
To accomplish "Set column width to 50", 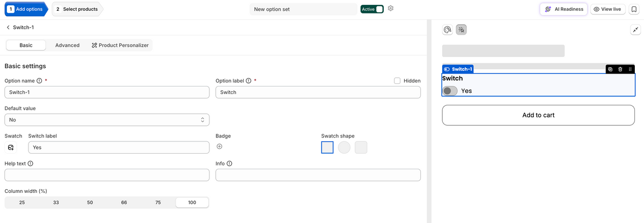I will pos(90,203).
